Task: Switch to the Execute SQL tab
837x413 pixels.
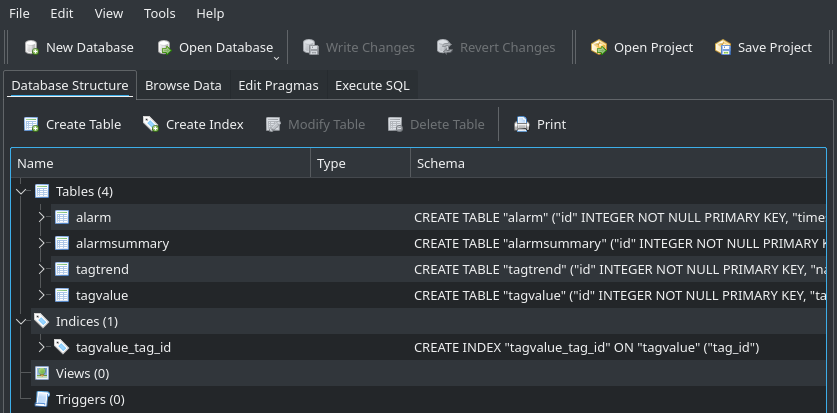Action: point(372,85)
